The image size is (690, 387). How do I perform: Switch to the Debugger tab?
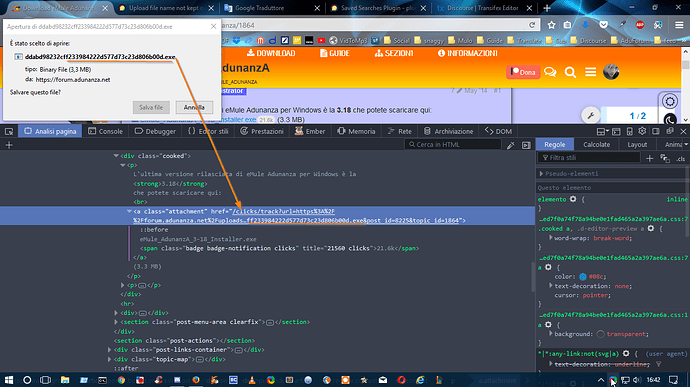click(155, 131)
